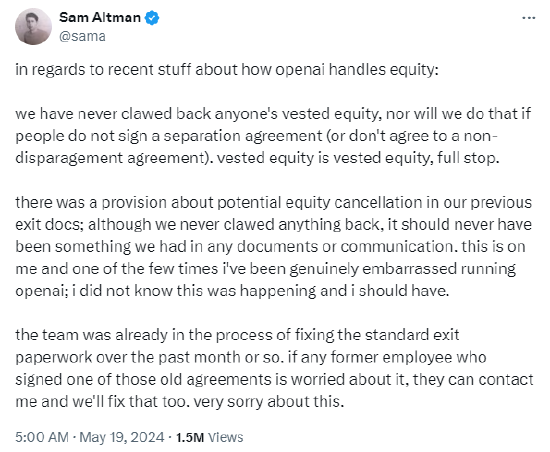Click the phrase "separation agreement" in the tweet
This screenshot has height=452, width=550.
243,136
